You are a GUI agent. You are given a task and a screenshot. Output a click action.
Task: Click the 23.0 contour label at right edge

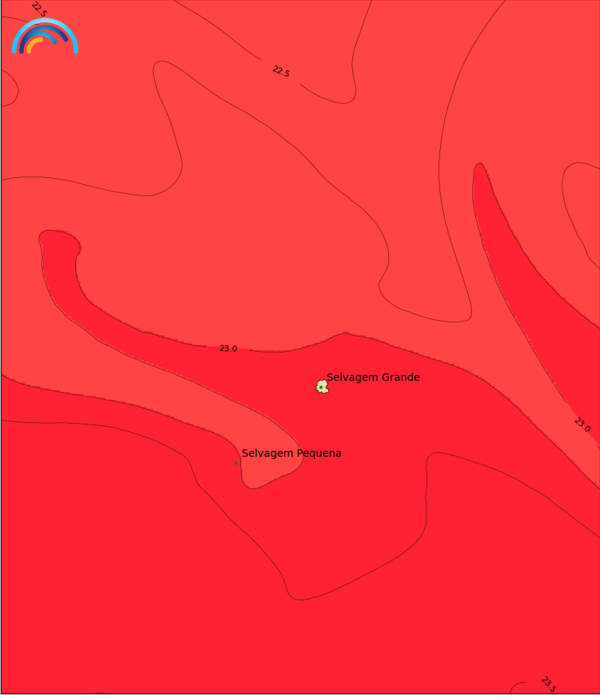[x=582, y=424]
